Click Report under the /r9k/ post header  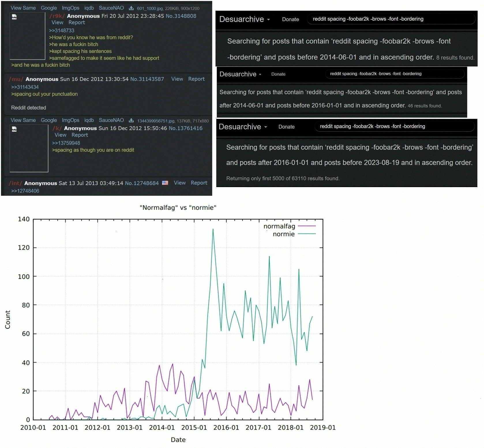(77, 22)
